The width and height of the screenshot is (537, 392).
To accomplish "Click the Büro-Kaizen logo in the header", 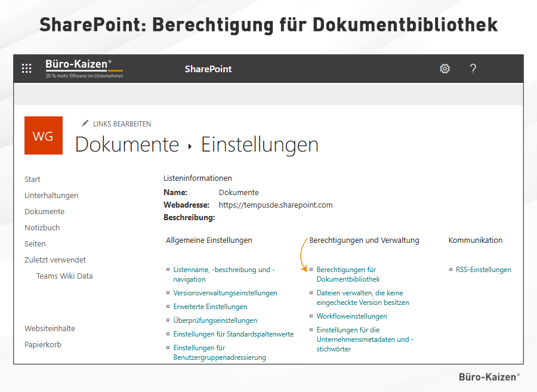I will point(84,69).
